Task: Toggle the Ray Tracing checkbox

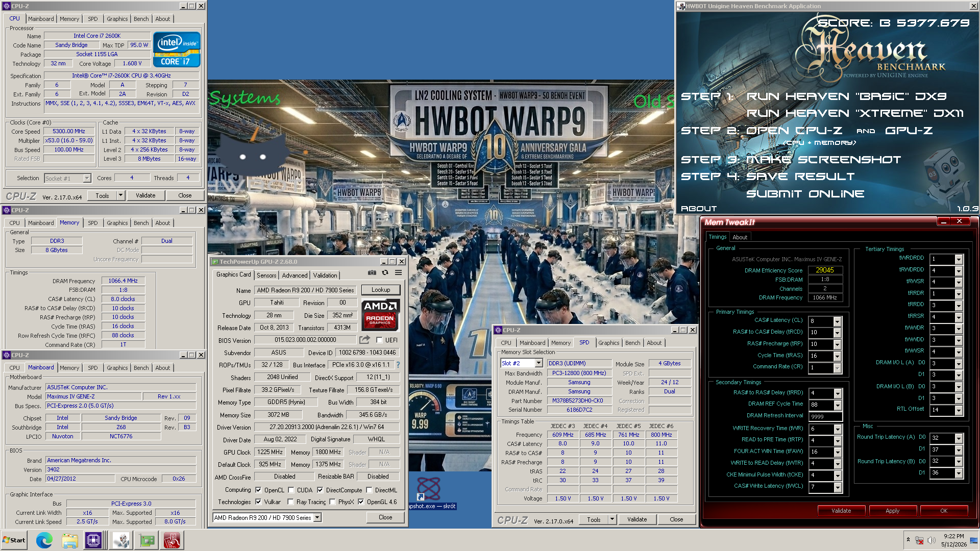Action: coord(290,502)
